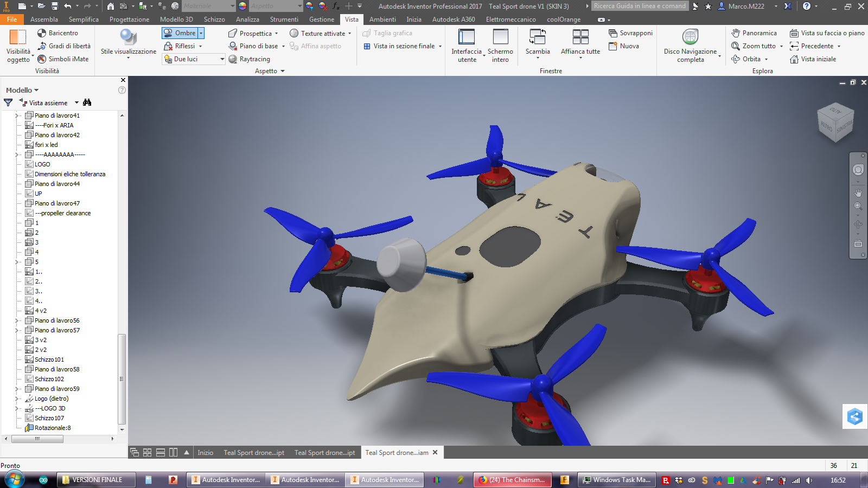The width and height of the screenshot is (868, 488).
Task: Click the binoculars find icon
Action: click(x=87, y=102)
